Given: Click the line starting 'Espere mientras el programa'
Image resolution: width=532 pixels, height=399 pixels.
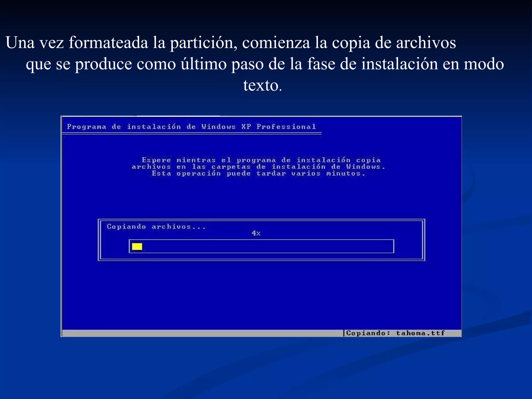Looking at the screenshot, I should point(261,160).
